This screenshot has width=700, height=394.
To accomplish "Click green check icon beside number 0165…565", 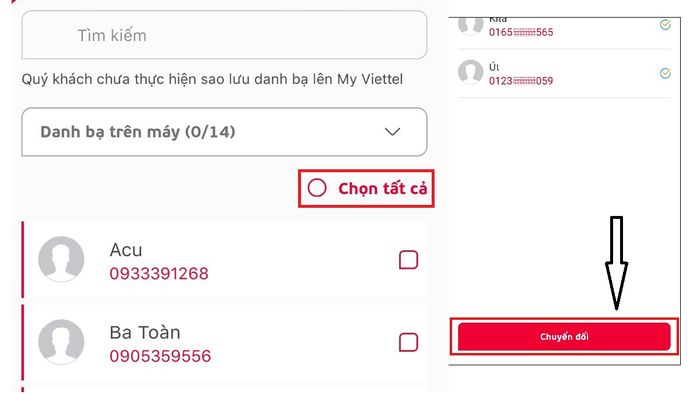I will click(x=665, y=25).
